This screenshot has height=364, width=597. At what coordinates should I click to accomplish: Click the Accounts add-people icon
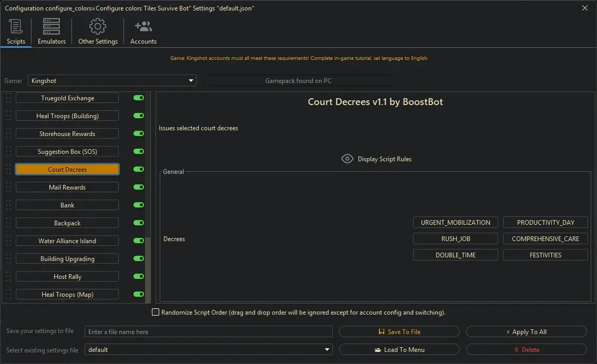143,25
